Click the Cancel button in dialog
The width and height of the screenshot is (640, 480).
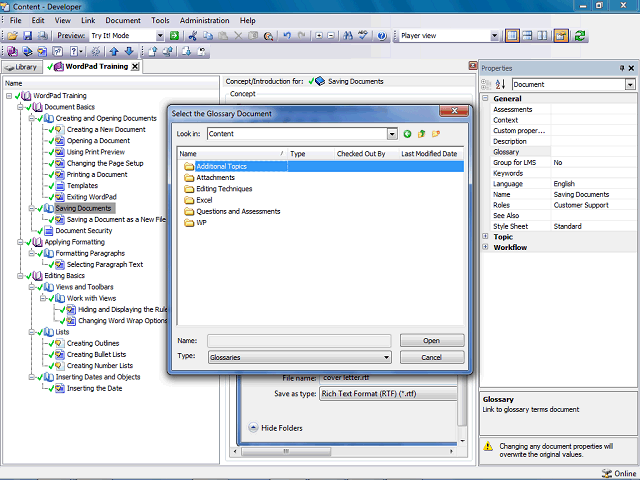point(432,357)
